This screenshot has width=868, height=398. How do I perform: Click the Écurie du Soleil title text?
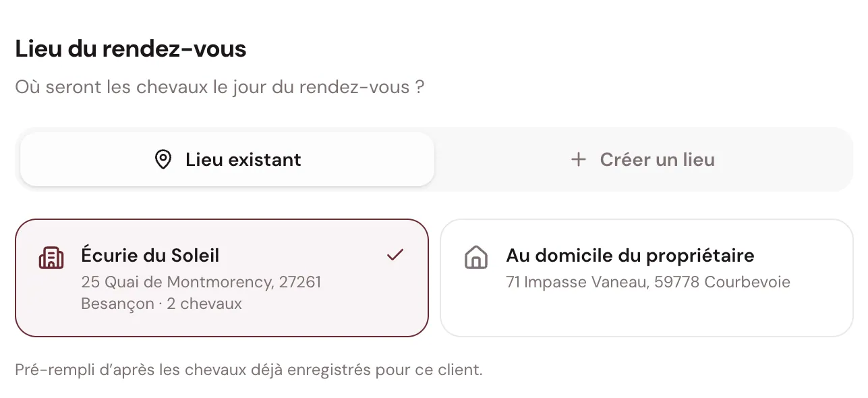coord(150,256)
